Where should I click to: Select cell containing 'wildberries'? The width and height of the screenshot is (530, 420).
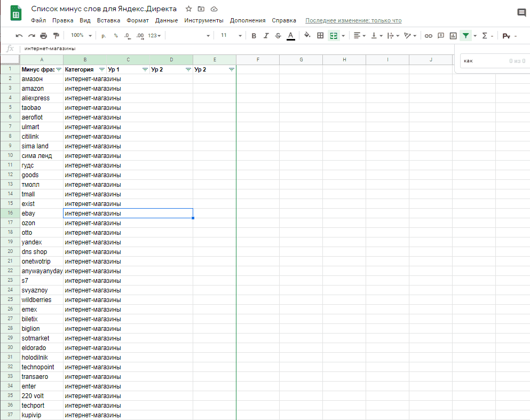(x=42, y=300)
